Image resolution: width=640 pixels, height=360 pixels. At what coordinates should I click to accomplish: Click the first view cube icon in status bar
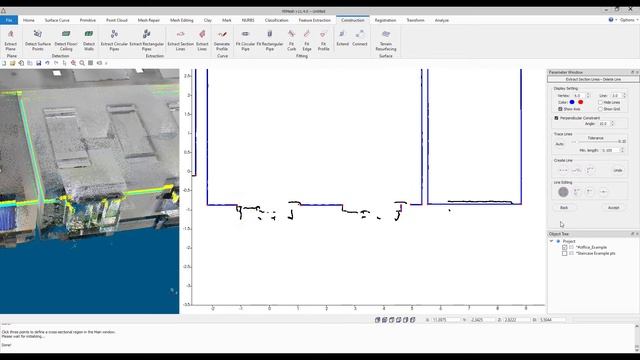(x=378, y=320)
